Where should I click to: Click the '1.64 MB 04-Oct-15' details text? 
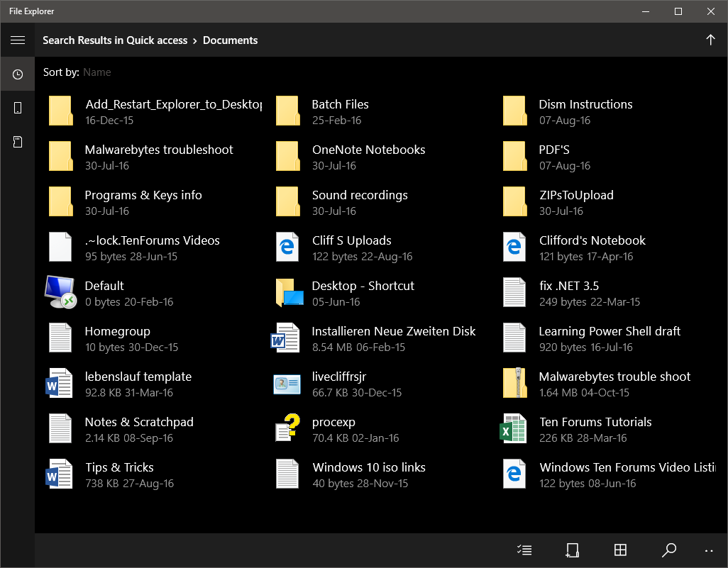click(x=584, y=393)
